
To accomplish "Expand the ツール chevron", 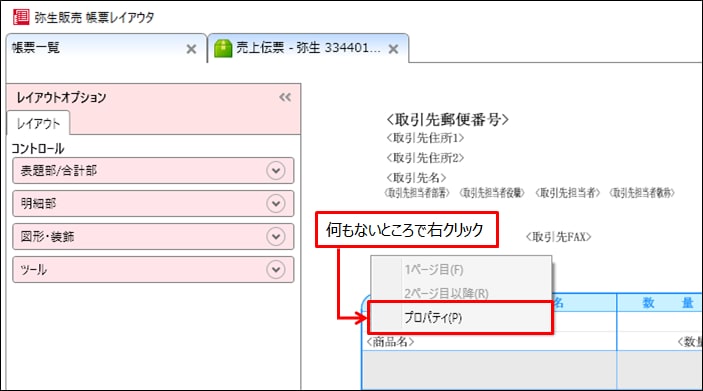I will point(276,269).
